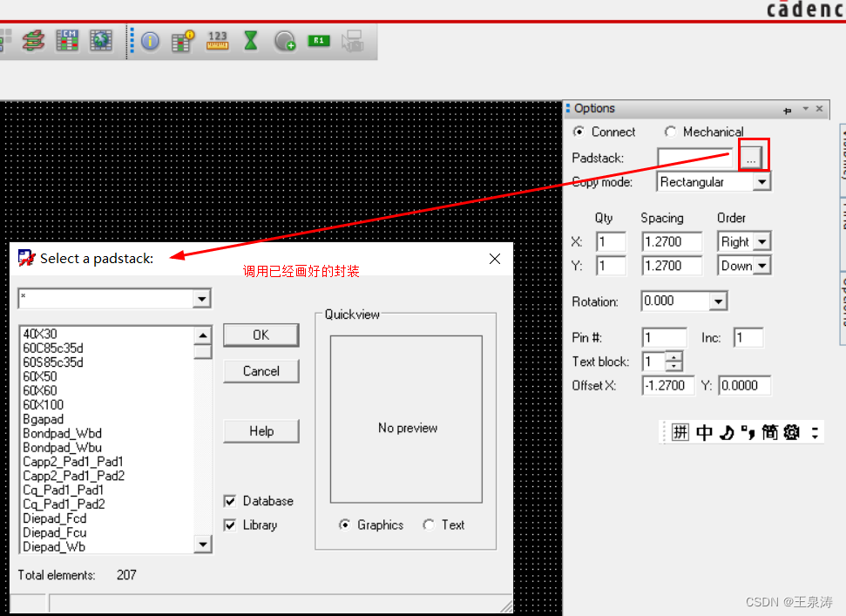Pin the Options panel with pushpin icon

click(x=788, y=109)
